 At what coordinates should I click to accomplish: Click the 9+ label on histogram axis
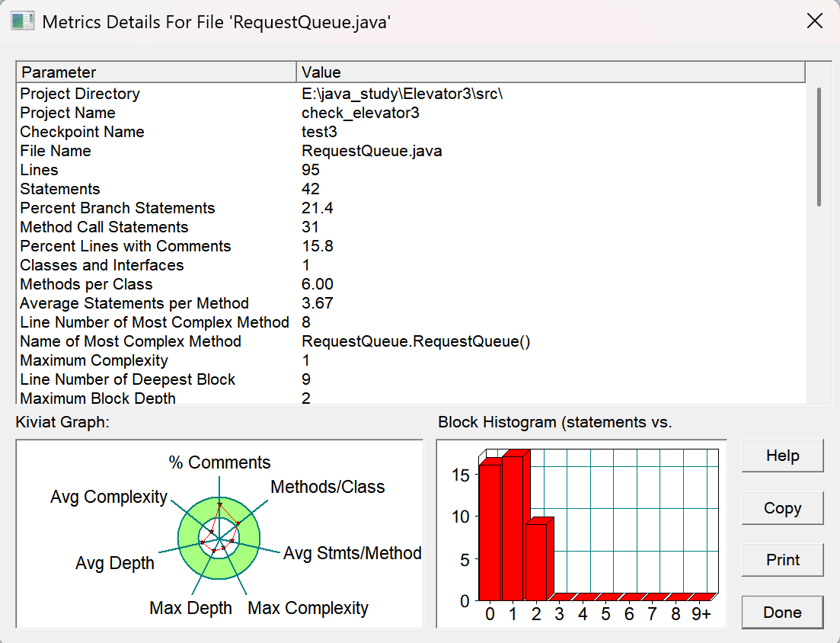(701, 614)
